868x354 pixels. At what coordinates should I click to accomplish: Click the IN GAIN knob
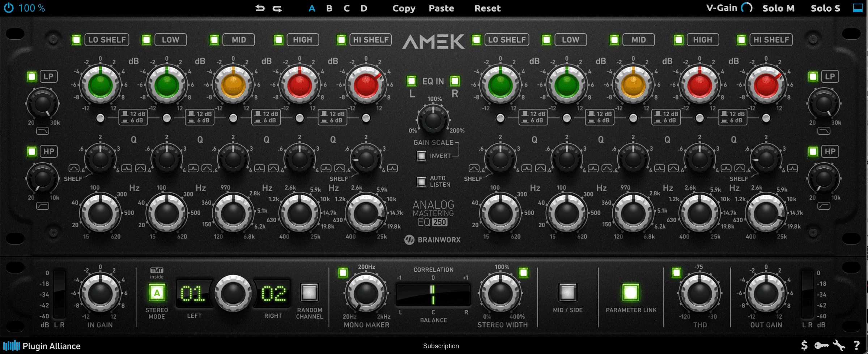100,293
